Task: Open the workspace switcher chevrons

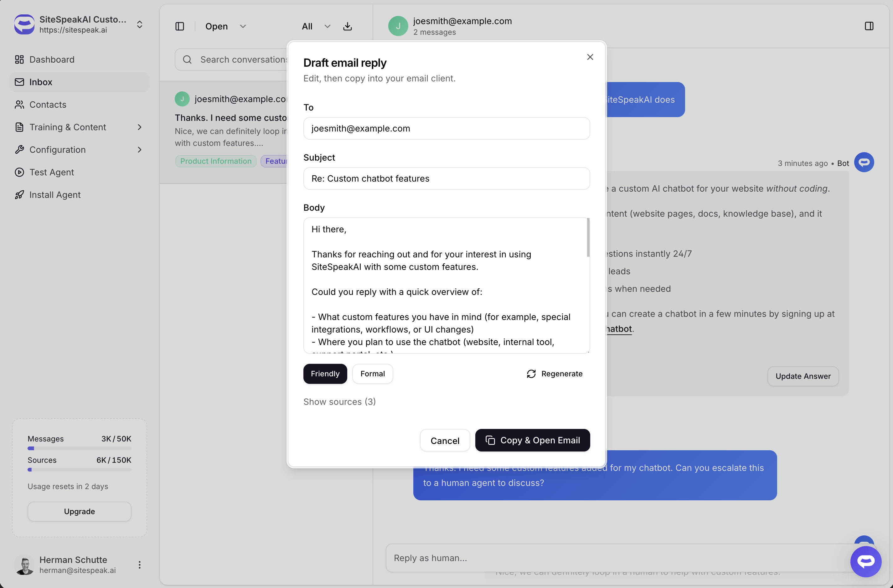Action: tap(140, 24)
